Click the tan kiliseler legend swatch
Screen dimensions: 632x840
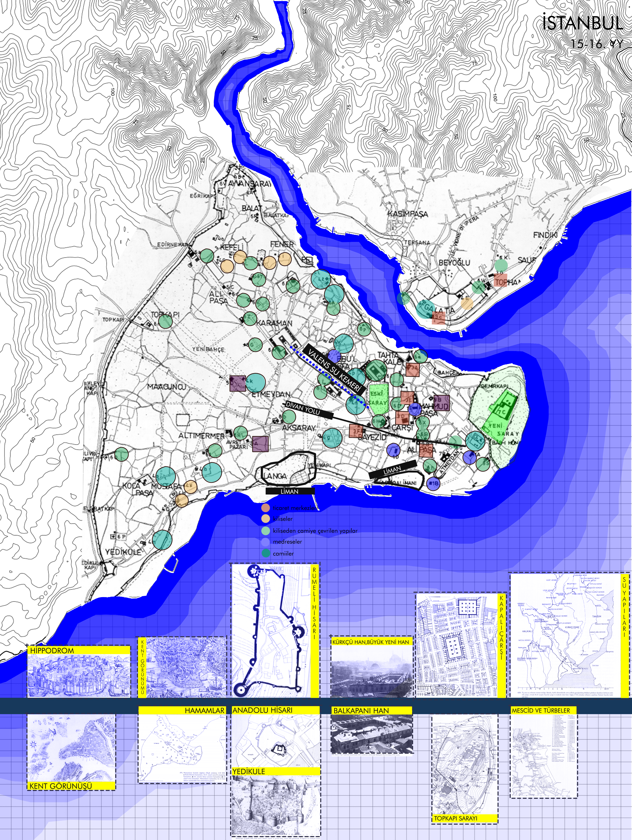pos(266,518)
